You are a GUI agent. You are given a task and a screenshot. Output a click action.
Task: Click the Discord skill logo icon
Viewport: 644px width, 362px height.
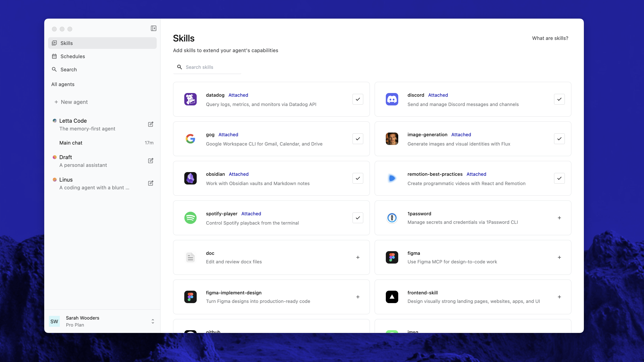392,99
